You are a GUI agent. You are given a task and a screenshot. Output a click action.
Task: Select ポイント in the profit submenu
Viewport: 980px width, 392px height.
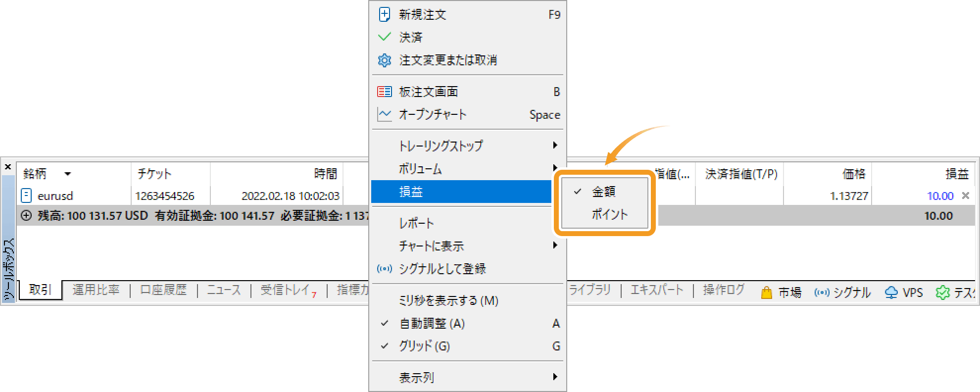[x=605, y=214]
